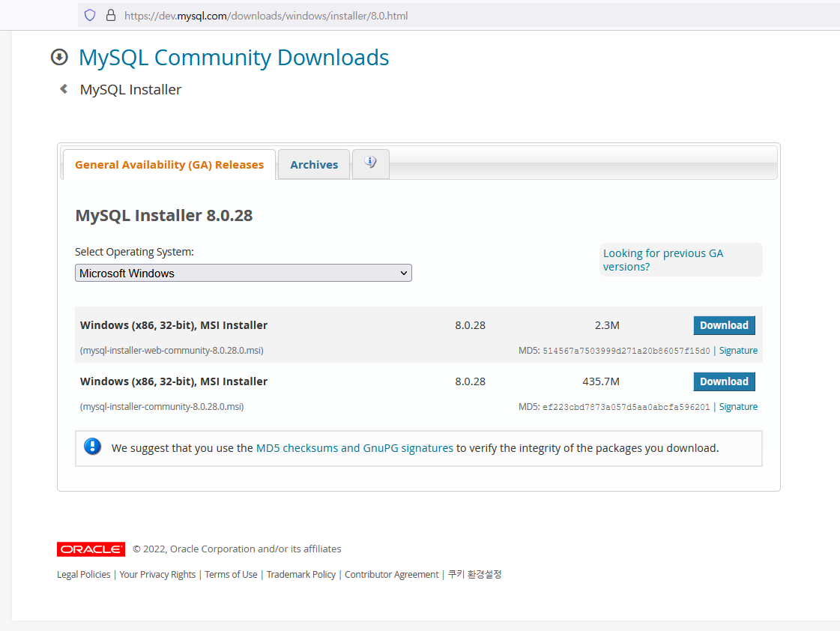Open the 쿠키 환경설정 cookie settings link
Viewport: 840px width, 631px height.
pyautogui.click(x=474, y=574)
